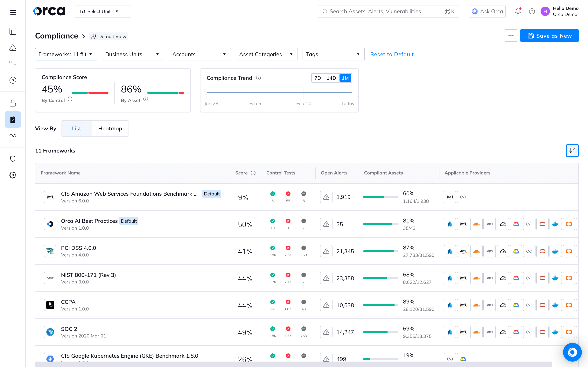588x367 pixels.
Task: Sort by the Framework Name column header
Action: 60,173
